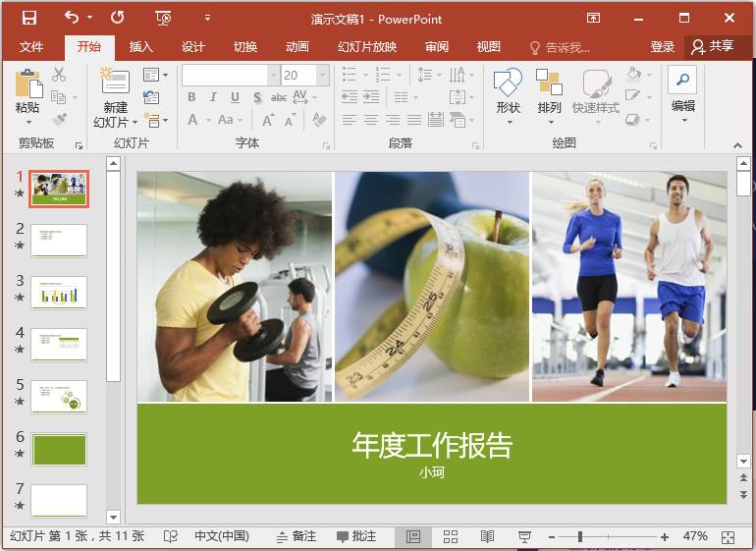Toggle Align Left paragraph

(350, 120)
